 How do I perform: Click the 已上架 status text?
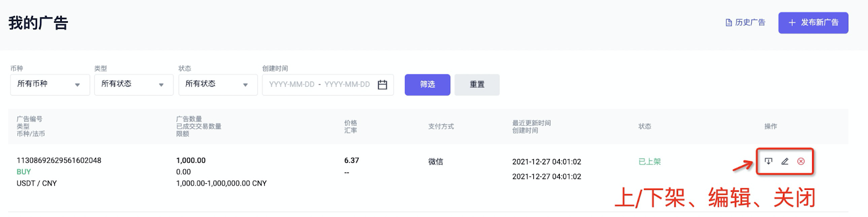pyautogui.click(x=649, y=162)
